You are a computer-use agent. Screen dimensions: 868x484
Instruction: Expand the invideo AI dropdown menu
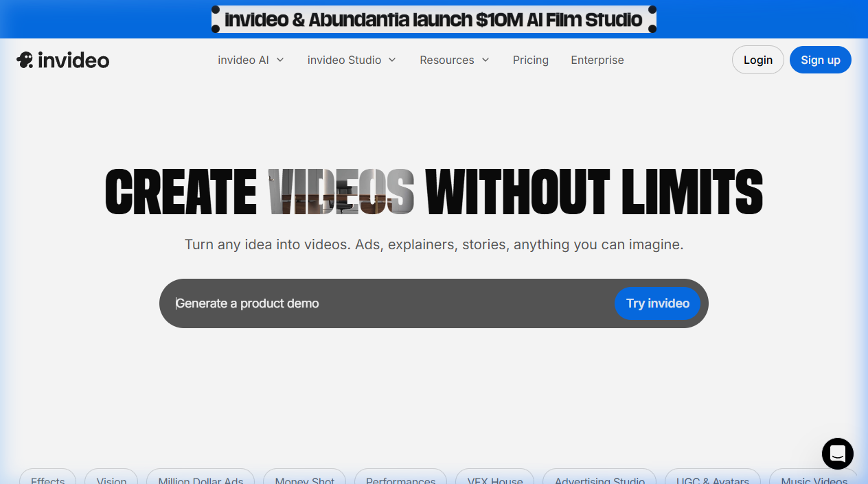251,60
